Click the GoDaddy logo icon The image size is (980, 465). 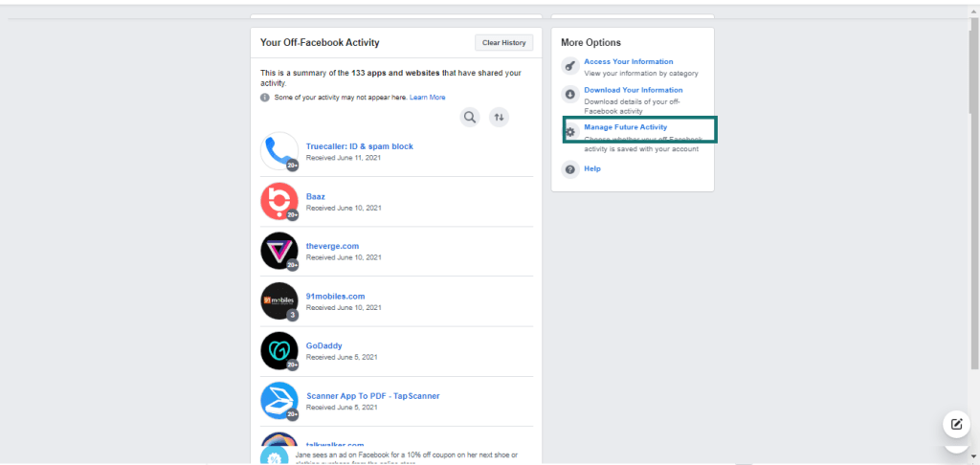click(278, 350)
